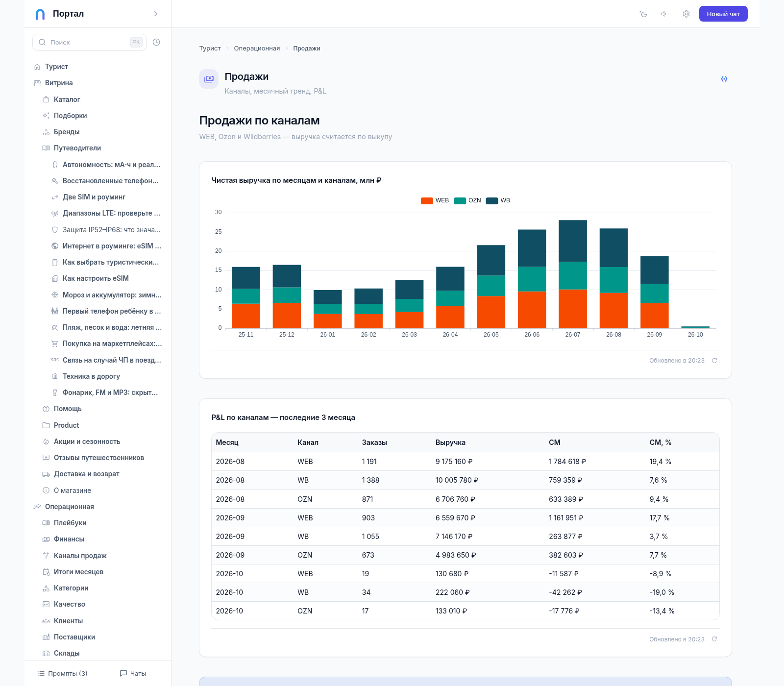
Task: Refresh the P&L table data
Action: 714,639
